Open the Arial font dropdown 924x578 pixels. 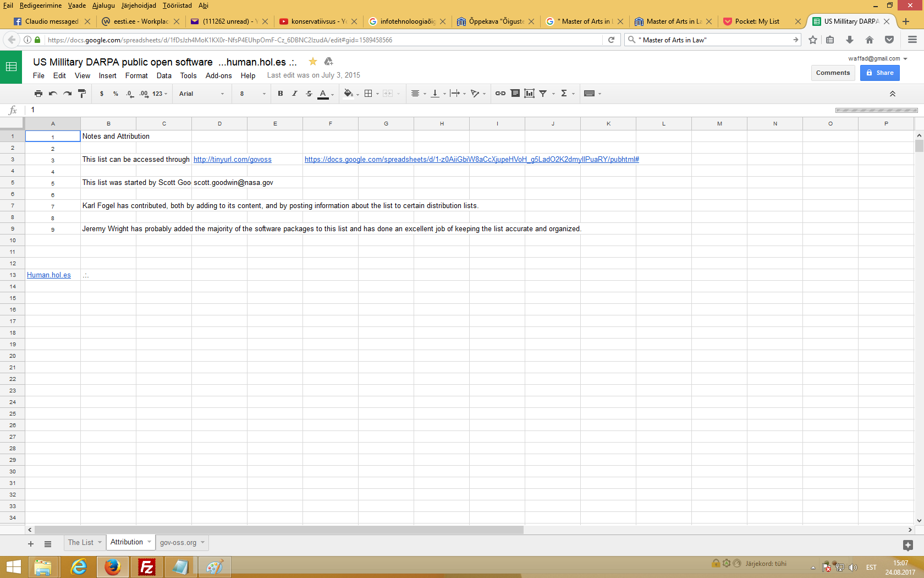[x=201, y=94]
